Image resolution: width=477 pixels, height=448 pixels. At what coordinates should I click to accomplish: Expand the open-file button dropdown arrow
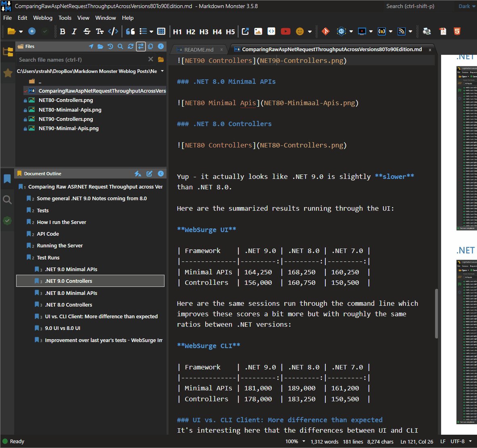pos(21,31)
